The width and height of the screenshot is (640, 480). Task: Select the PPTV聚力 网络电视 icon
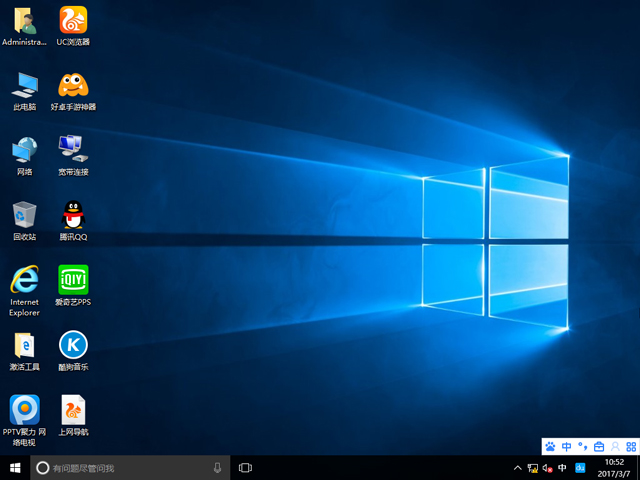[24, 409]
